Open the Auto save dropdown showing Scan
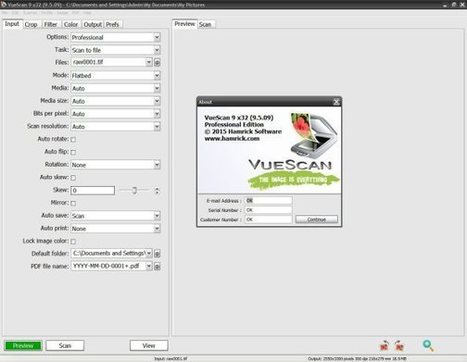467x362 pixels. tap(115, 216)
